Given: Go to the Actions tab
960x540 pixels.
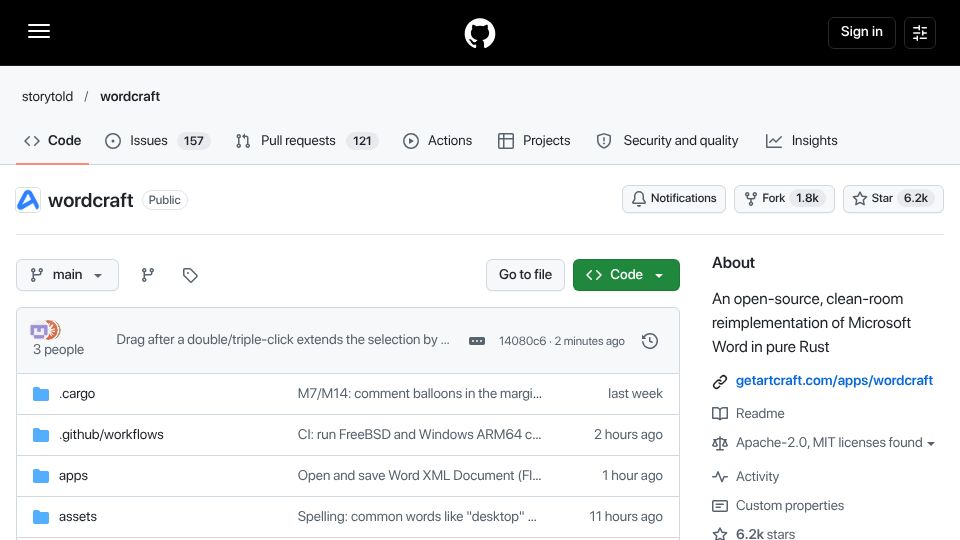Looking at the screenshot, I should [x=438, y=141].
